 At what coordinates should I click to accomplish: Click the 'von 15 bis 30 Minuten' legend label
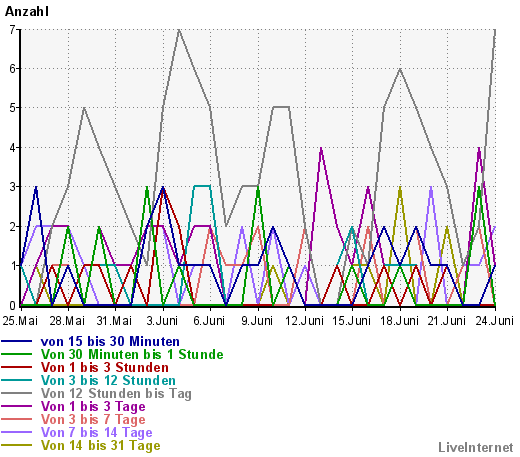click(x=110, y=341)
